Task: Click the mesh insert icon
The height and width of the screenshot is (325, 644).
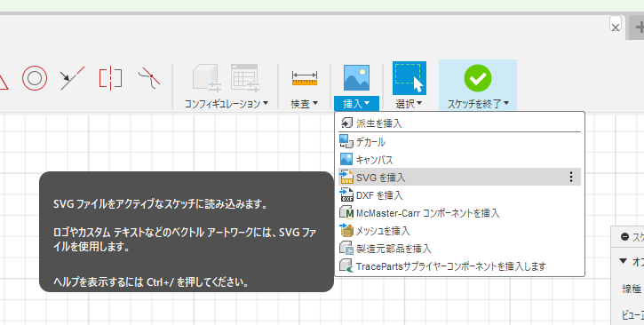Action: (x=346, y=230)
